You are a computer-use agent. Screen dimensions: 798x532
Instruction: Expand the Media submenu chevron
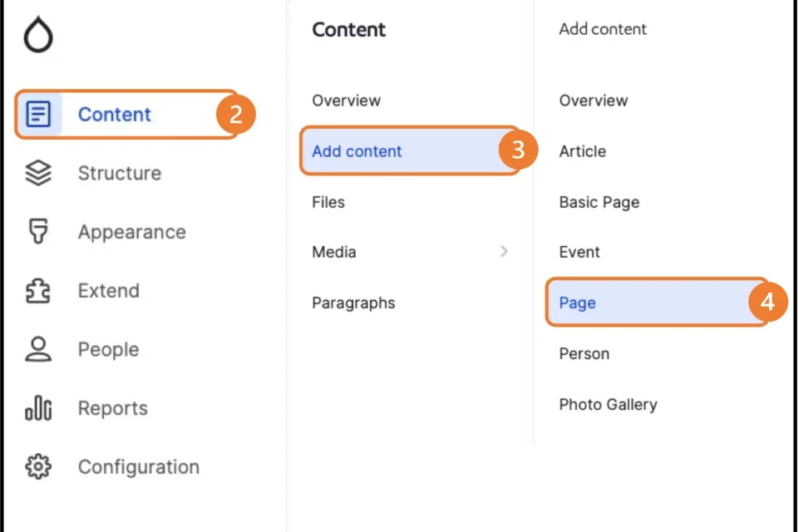pyautogui.click(x=505, y=252)
